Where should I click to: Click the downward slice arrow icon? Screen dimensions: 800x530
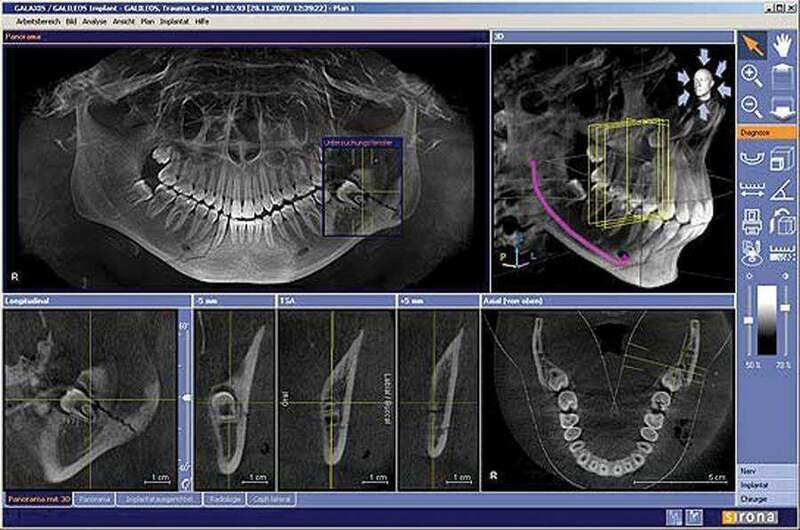point(782,107)
